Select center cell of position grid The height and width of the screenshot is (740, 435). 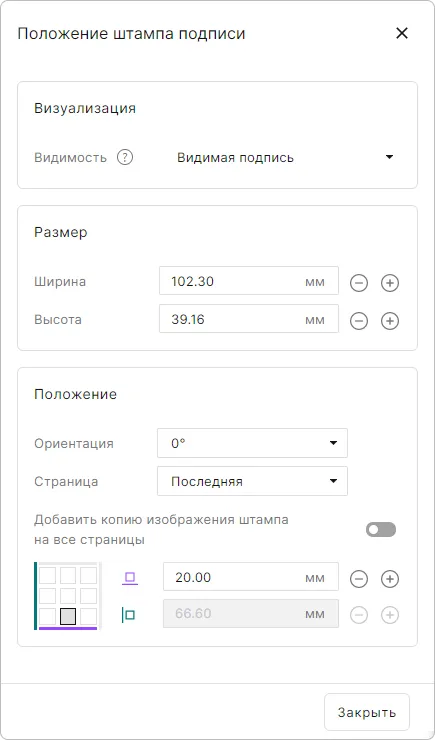pyautogui.click(x=68, y=596)
